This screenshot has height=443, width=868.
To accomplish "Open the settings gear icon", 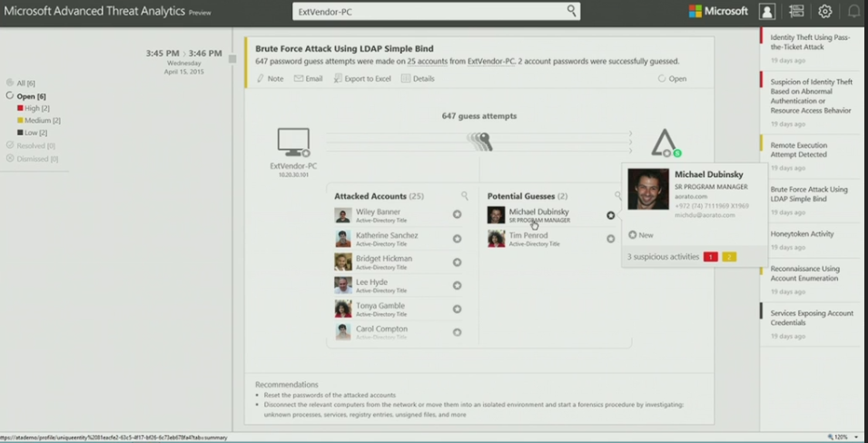I will [x=824, y=11].
